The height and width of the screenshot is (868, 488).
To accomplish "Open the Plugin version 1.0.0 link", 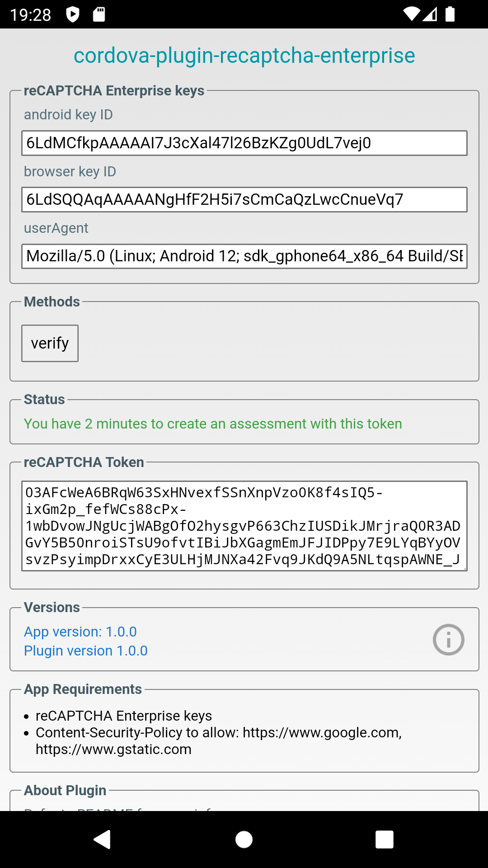I will coord(86,651).
